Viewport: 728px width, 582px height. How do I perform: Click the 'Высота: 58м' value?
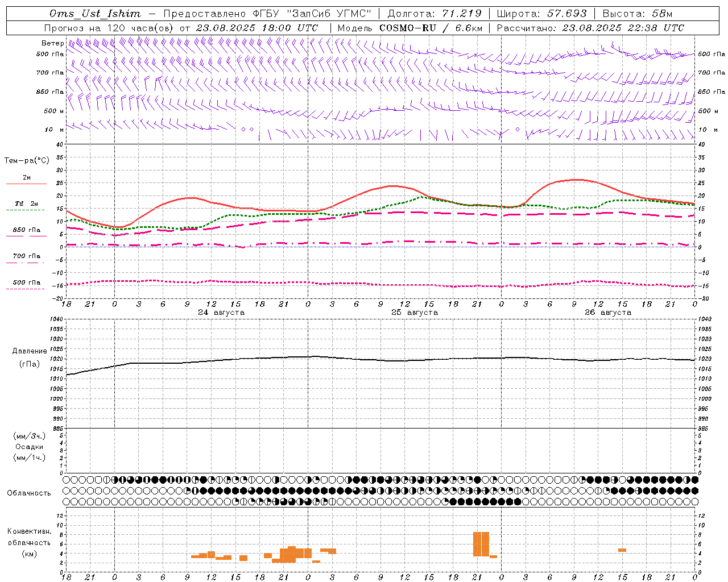637,14
